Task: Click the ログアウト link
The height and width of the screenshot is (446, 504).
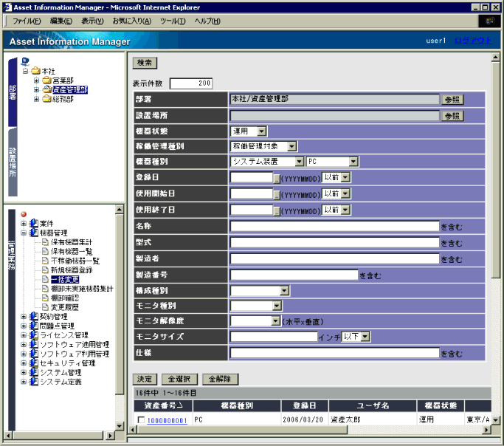Action: (x=472, y=41)
